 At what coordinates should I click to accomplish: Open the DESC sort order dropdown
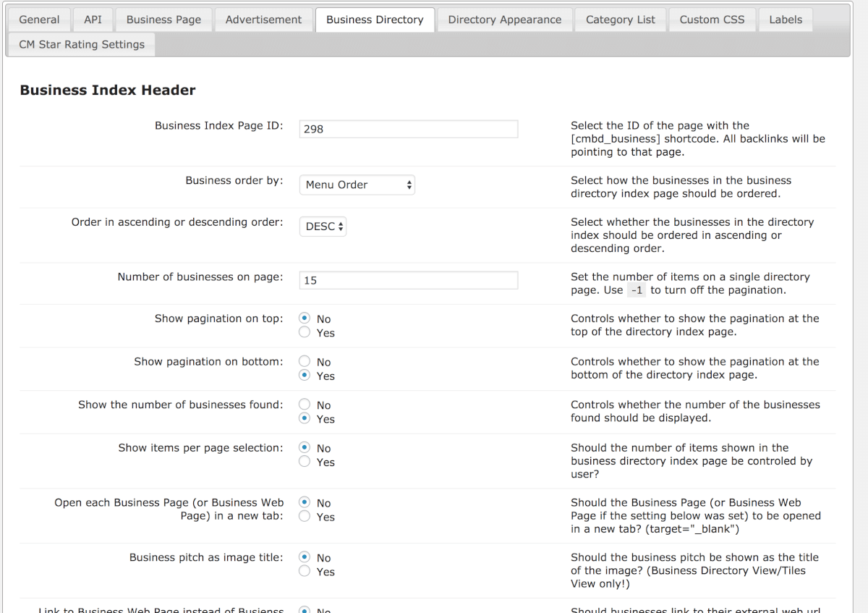[323, 227]
